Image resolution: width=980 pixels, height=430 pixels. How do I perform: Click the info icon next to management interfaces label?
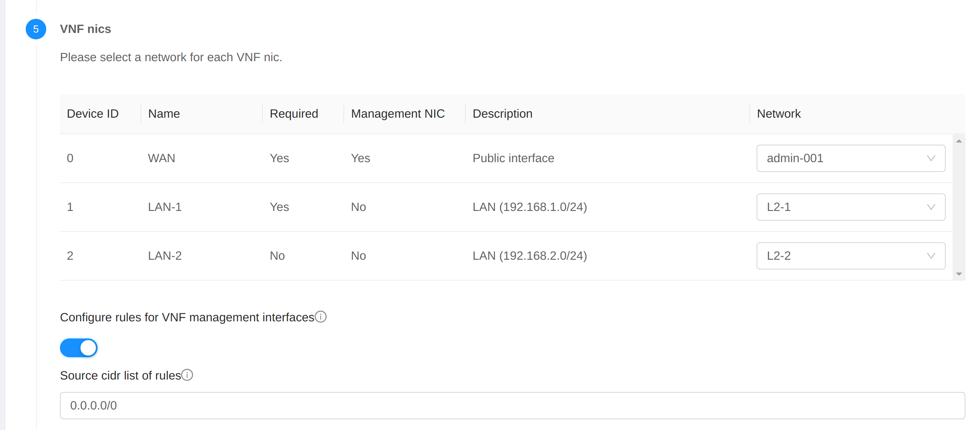[320, 317]
